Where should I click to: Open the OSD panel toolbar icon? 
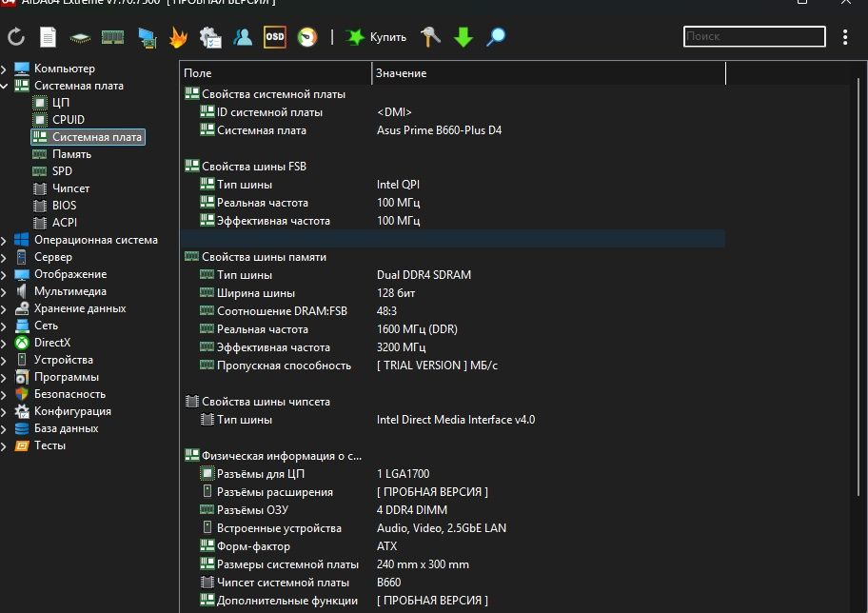coord(275,37)
